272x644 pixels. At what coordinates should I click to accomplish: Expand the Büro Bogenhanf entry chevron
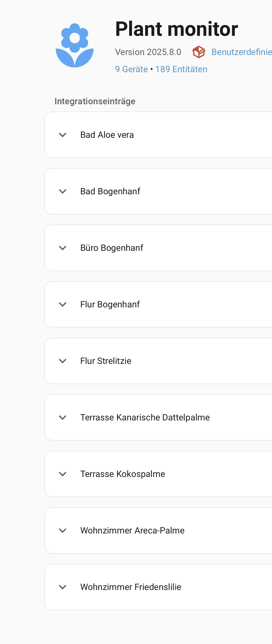click(63, 248)
